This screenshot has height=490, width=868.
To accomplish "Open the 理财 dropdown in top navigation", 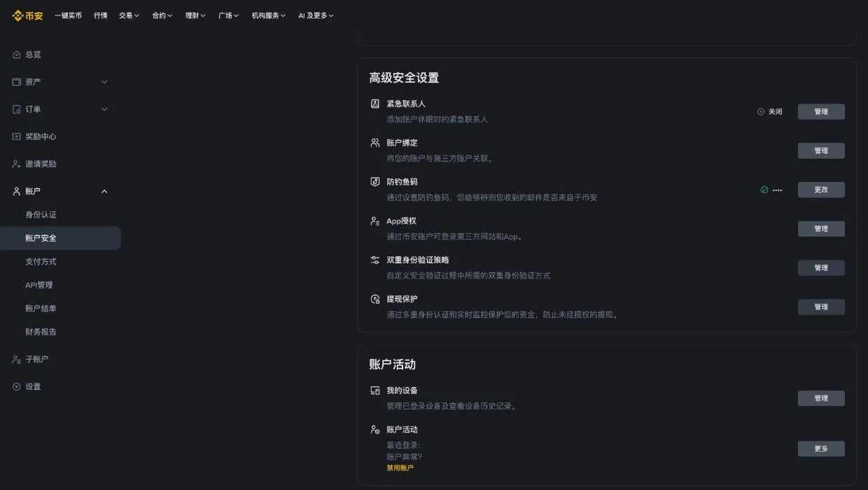I will 195,15.
